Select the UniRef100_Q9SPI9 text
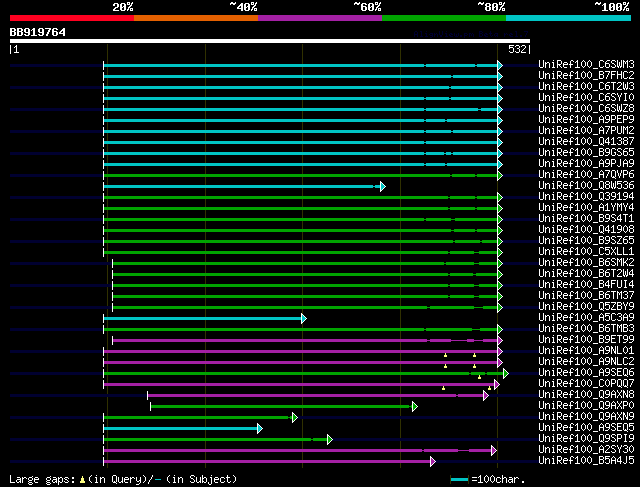 [x=586, y=439]
